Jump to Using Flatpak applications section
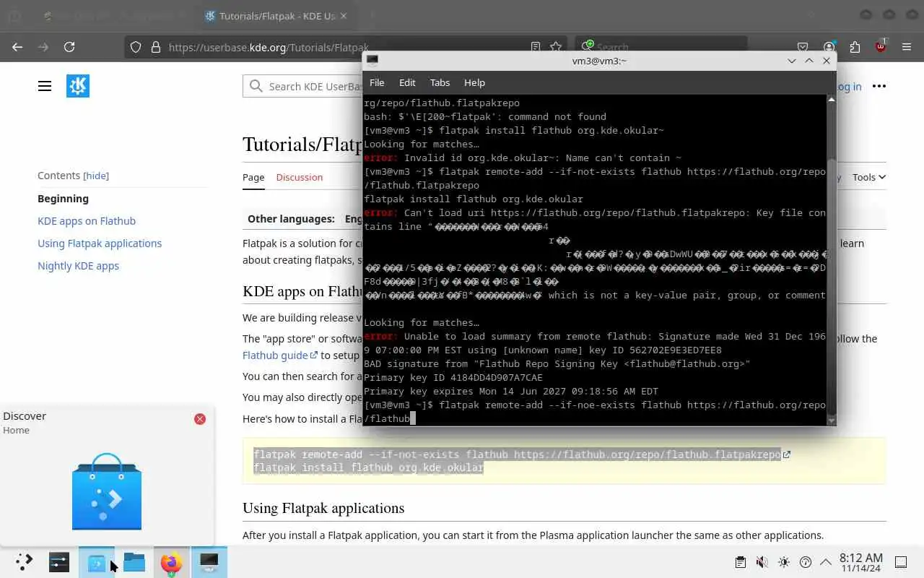This screenshot has width=924, height=578. coord(100,243)
